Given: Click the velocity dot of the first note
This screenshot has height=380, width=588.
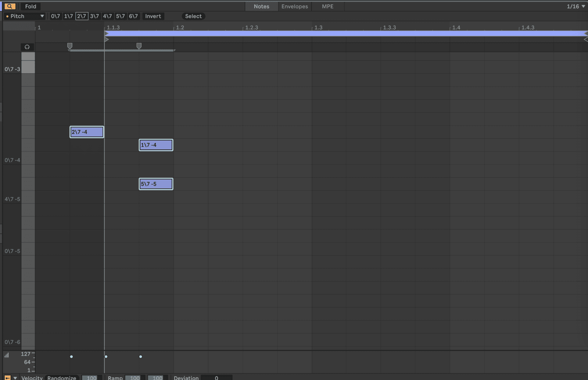Looking at the screenshot, I should [x=71, y=356].
